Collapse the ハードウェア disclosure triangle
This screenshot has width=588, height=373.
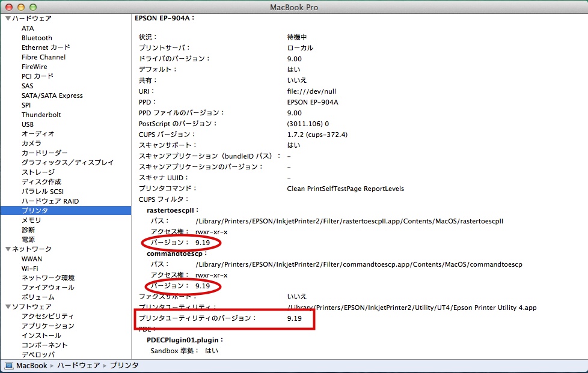point(8,19)
